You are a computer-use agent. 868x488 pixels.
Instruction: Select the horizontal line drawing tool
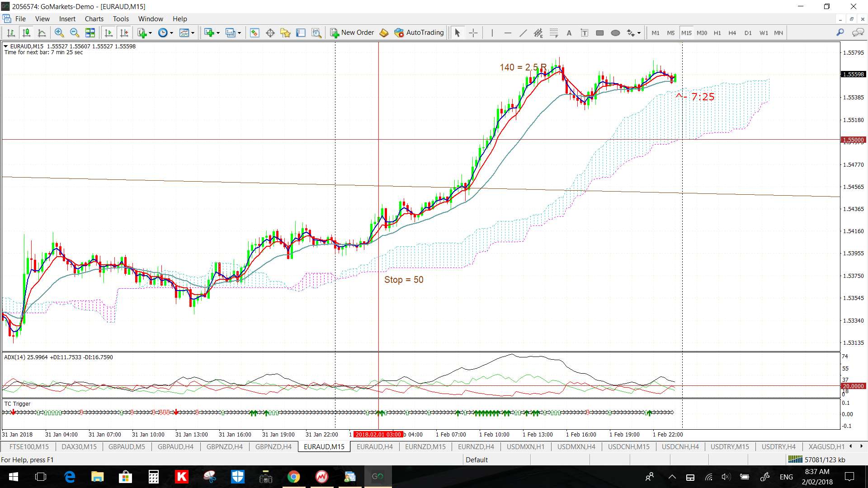(508, 33)
